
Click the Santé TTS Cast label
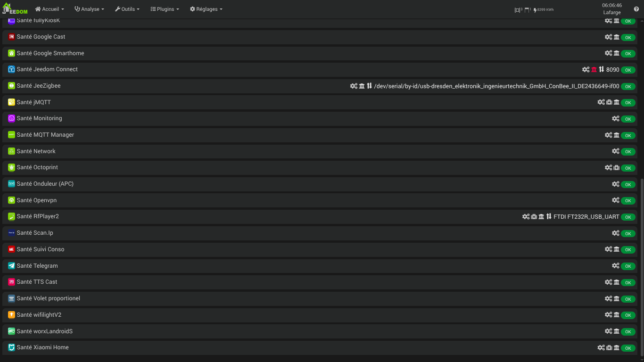pyautogui.click(x=37, y=282)
